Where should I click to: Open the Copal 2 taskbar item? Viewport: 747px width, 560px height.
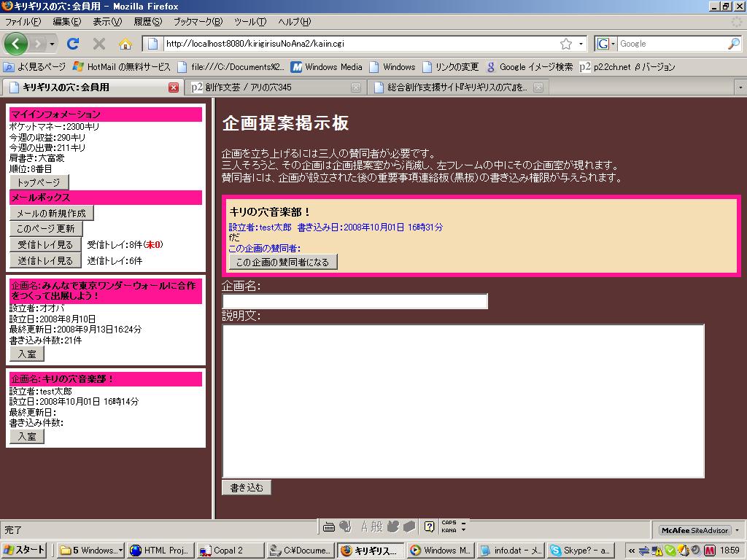(x=231, y=551)
